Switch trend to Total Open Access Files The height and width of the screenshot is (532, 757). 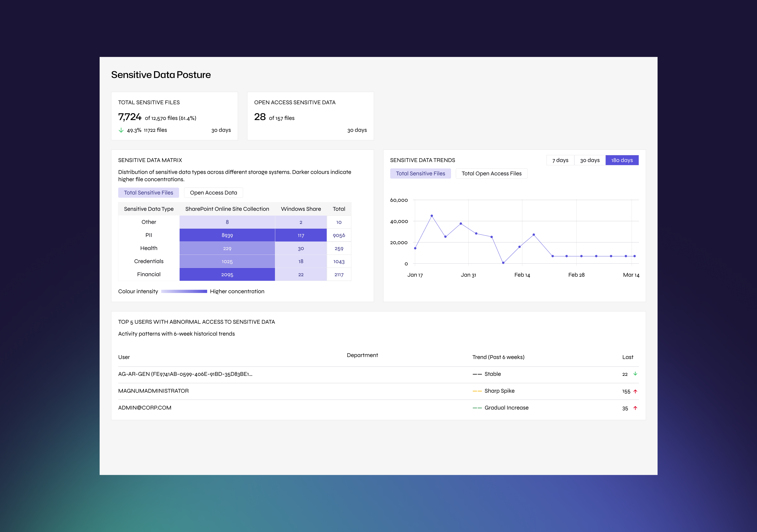(x=491, y=174)
